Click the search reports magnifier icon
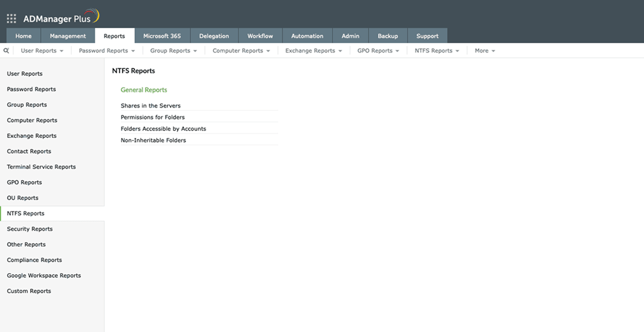Viewport: 644px width, 332px height. 6,50
